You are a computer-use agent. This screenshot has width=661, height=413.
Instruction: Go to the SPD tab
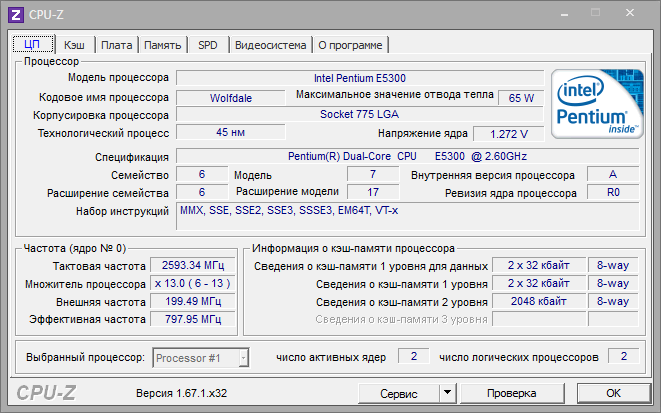207,45
